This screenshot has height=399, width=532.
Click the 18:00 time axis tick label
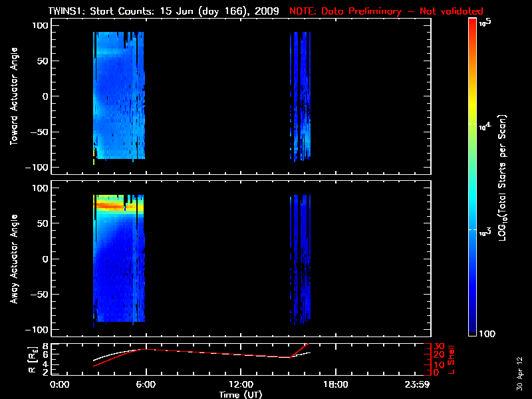click(x=335, y=385)
